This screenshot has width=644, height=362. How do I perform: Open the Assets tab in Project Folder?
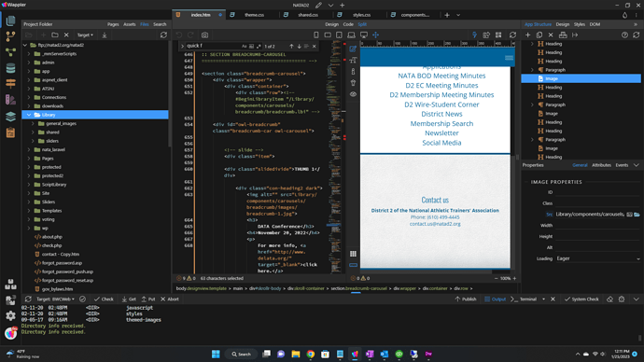[130, 24]
